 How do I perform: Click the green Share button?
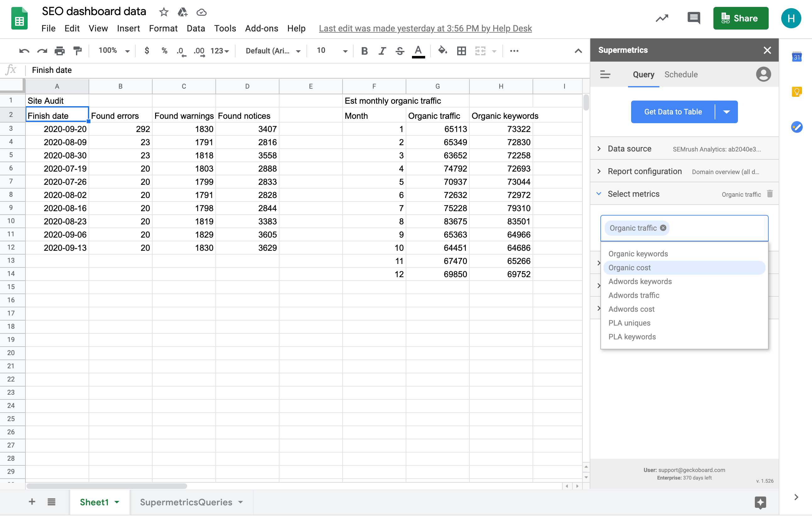pyautogui.click(x=740, y=18)
